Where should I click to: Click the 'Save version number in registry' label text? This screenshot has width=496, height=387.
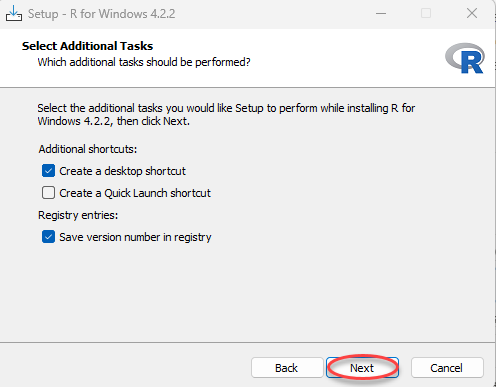[x=135, y=237]
